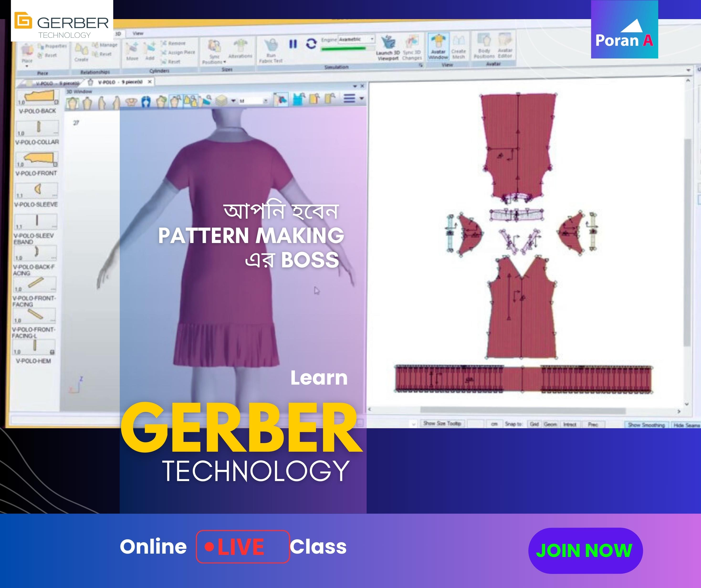
Task: Close the active V-POLO tab
Action: (150, 82)
